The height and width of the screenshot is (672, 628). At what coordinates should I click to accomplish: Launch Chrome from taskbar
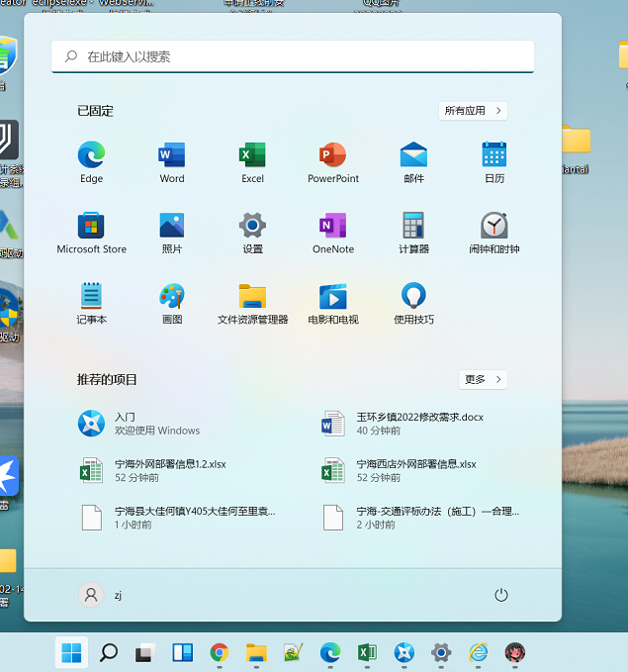coord(220,653)
